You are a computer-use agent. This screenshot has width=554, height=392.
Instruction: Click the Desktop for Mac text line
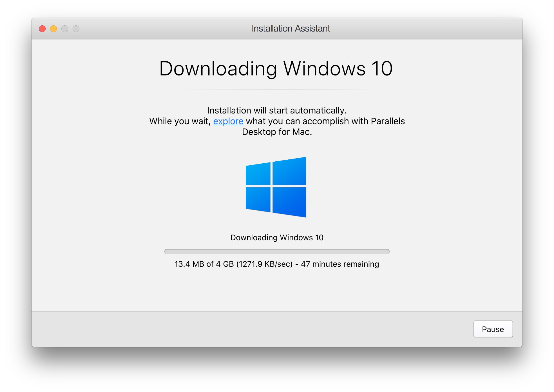[277, 132]
